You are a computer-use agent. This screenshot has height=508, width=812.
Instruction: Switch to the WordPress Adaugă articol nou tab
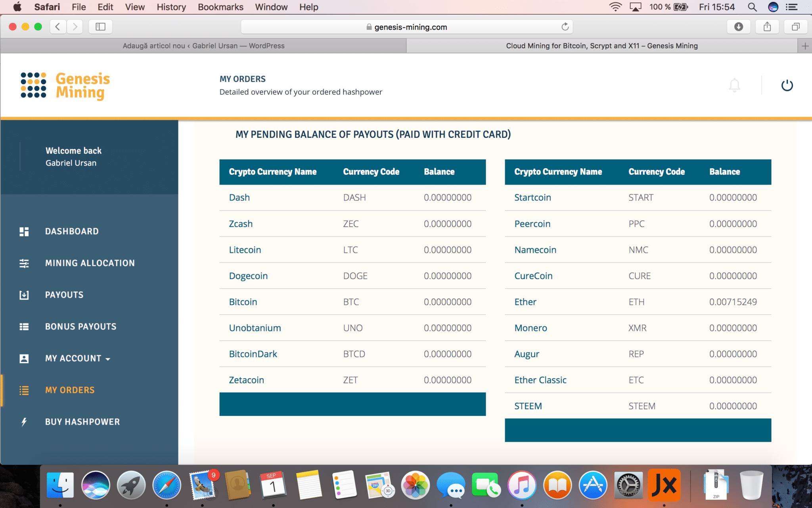pos(203,46)
